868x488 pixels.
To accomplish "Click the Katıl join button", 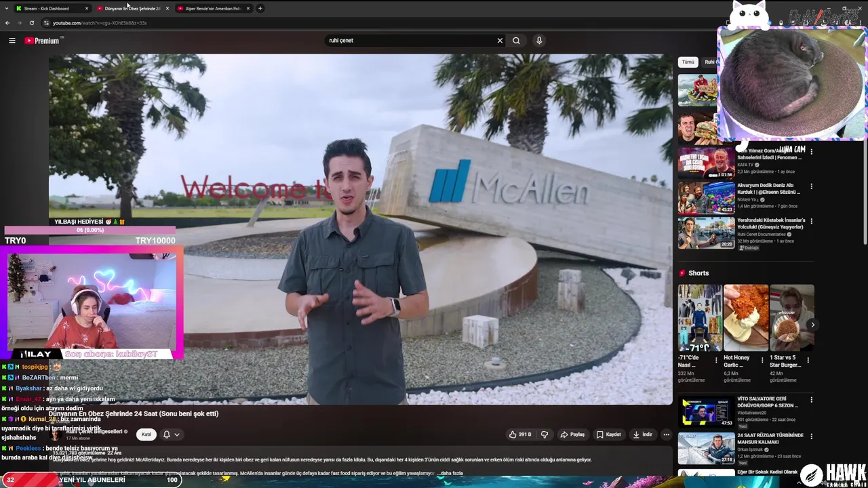I will click(x=146, y=434).
